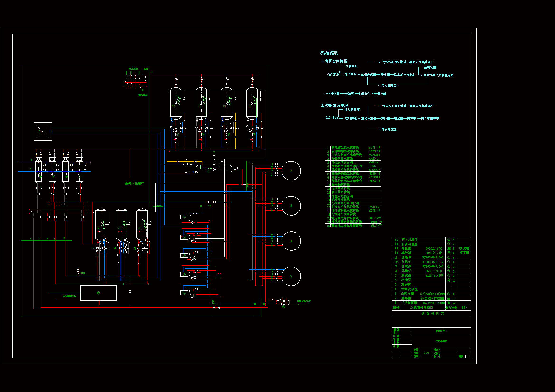Click pipeline row '脱水泵进加热炉管线'
Viewport: 555px width, 392px height.
click(353, 207)
